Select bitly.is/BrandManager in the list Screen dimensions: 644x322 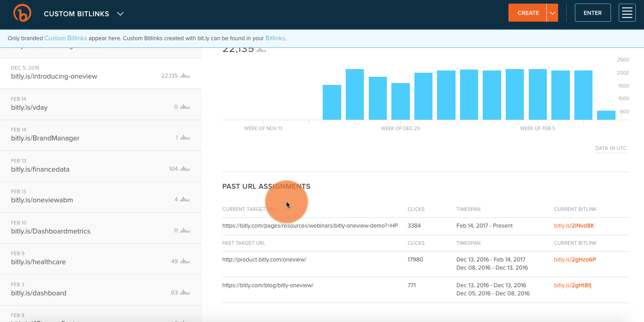tap(101, 135)
